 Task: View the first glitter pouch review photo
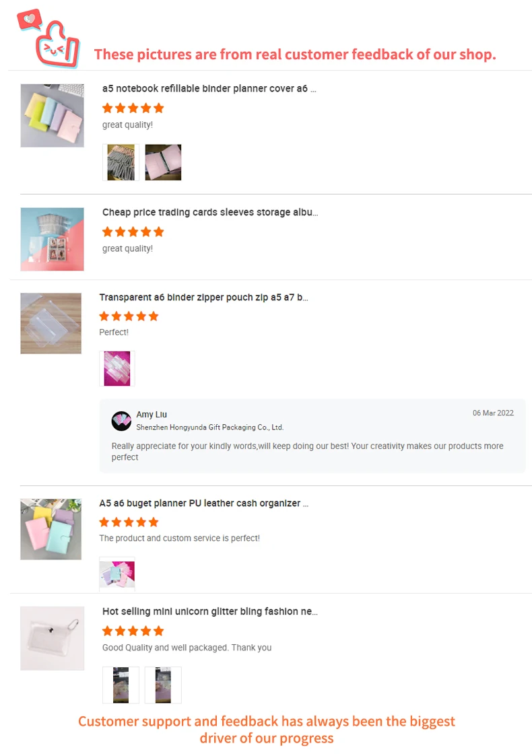coord(121,685)
